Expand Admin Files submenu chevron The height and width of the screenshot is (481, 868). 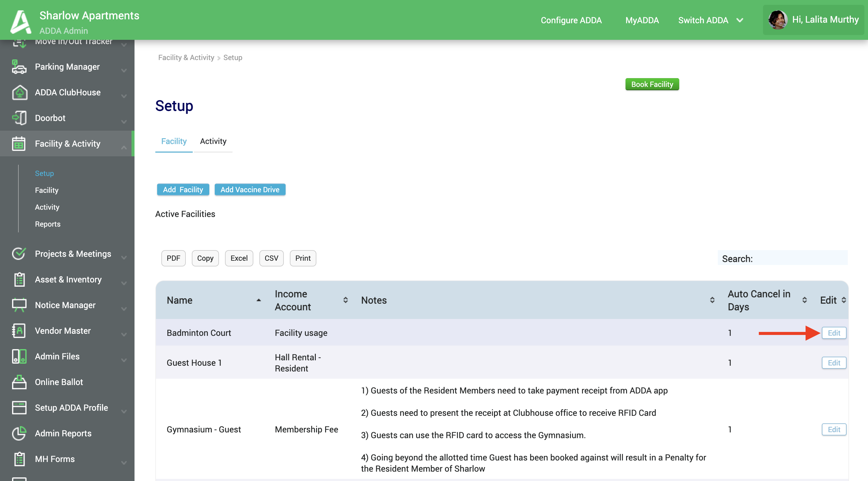[x=124, y=360]
